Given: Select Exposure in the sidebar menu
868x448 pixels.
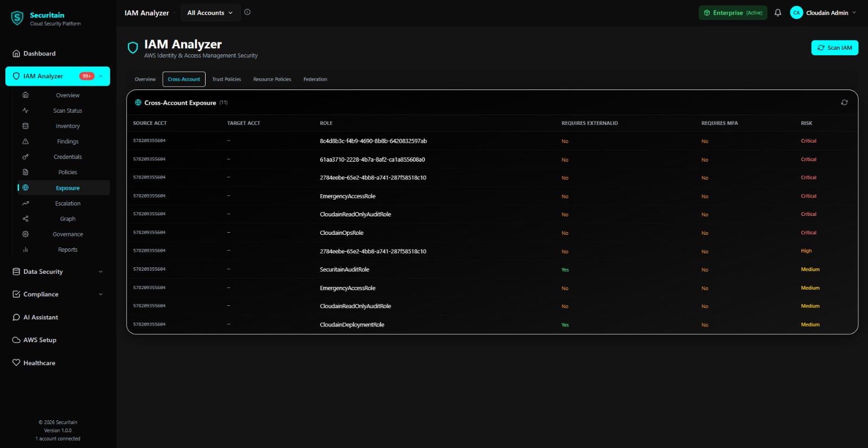Looking at the screenshot, I should point(64,188).
